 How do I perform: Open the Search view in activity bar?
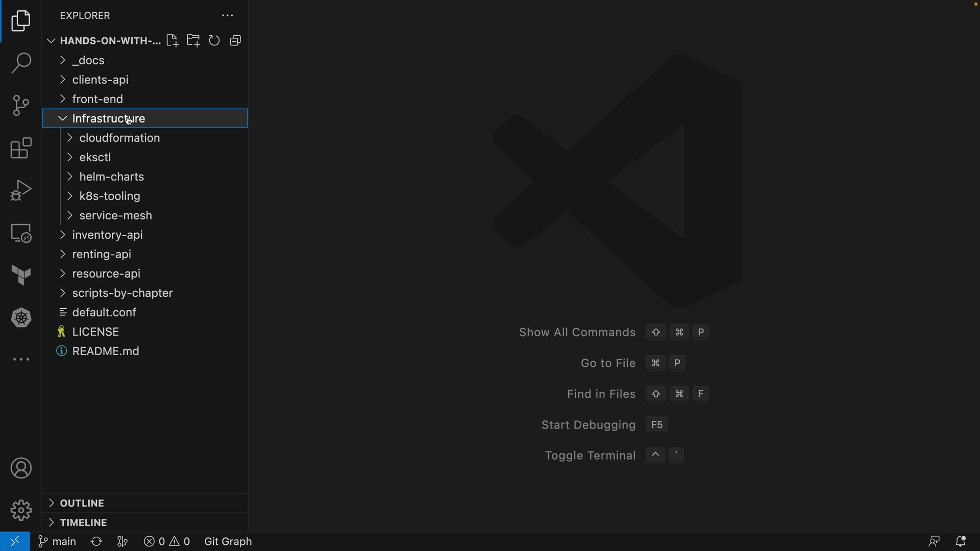[x=21, y=63]
